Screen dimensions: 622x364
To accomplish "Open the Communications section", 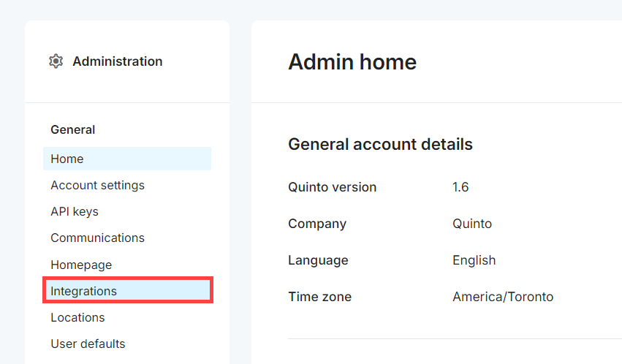I will coord(97,238).
